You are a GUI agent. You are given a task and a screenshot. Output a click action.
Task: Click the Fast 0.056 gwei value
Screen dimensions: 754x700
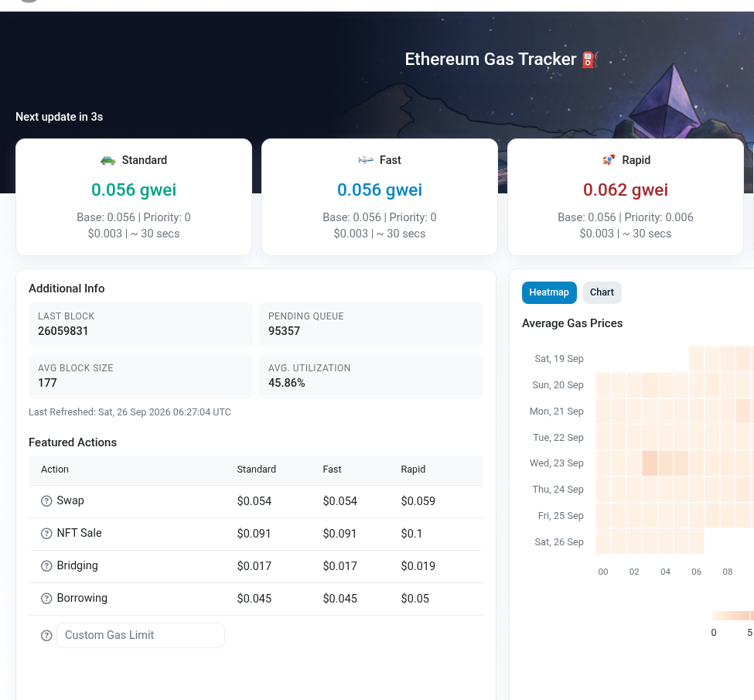point(380,190)
